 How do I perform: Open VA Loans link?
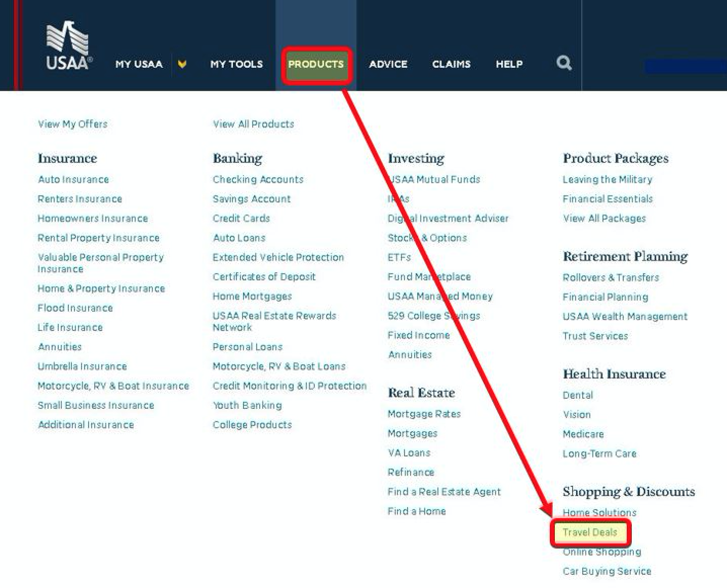point(409,453)
